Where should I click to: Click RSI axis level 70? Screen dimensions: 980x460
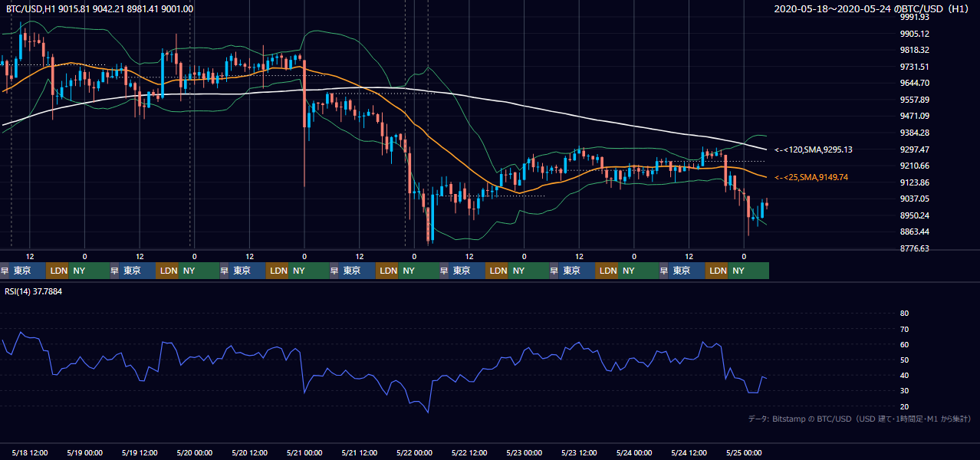(904, 329)
